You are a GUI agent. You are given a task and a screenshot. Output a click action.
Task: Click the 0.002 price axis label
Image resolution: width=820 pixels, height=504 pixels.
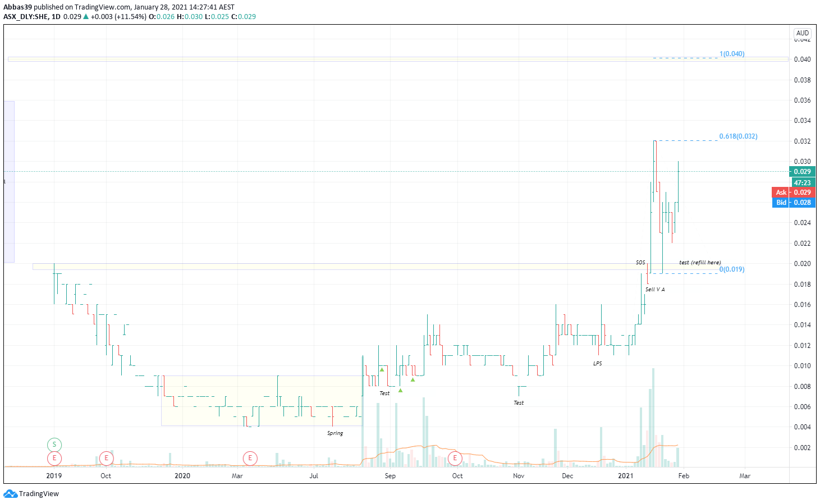tap(802, 448)
